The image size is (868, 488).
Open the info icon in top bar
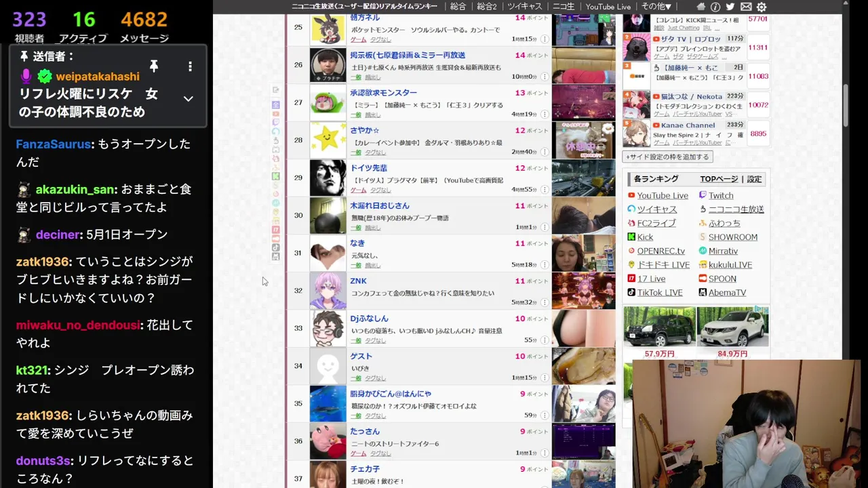coord(716,7)
